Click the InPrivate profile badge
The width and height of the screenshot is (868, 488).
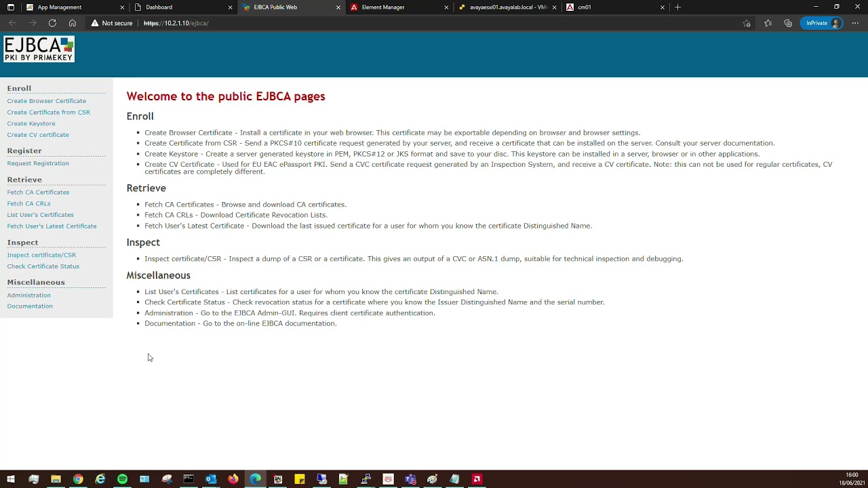pos(823,23)
